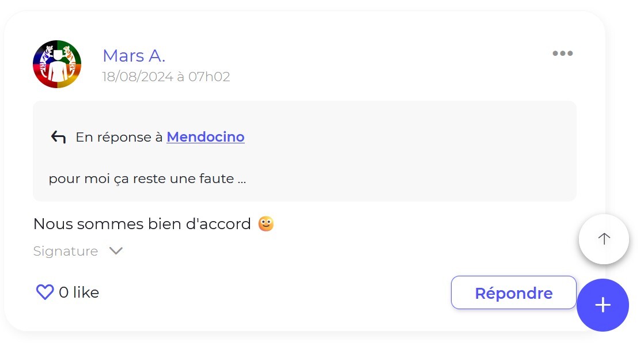Image resolution: width=644 pixels, height=346 pixels.
Task: Click the "0 like" counter text
Action: pyautogui.click(x=79, y=292)
